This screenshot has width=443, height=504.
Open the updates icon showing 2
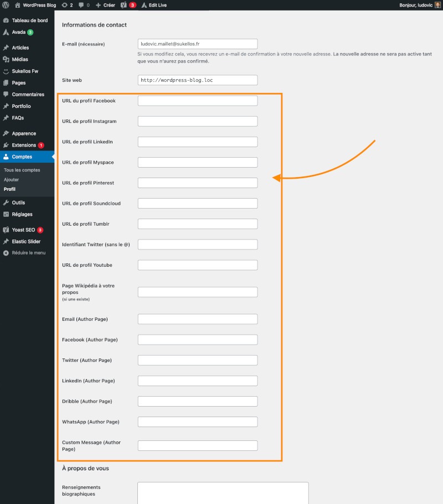[65, 5]
